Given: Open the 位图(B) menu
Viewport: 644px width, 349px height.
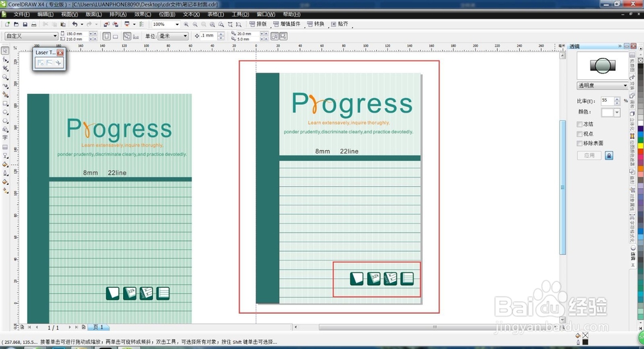Looking at the screenshot, I should click(167, 14).
